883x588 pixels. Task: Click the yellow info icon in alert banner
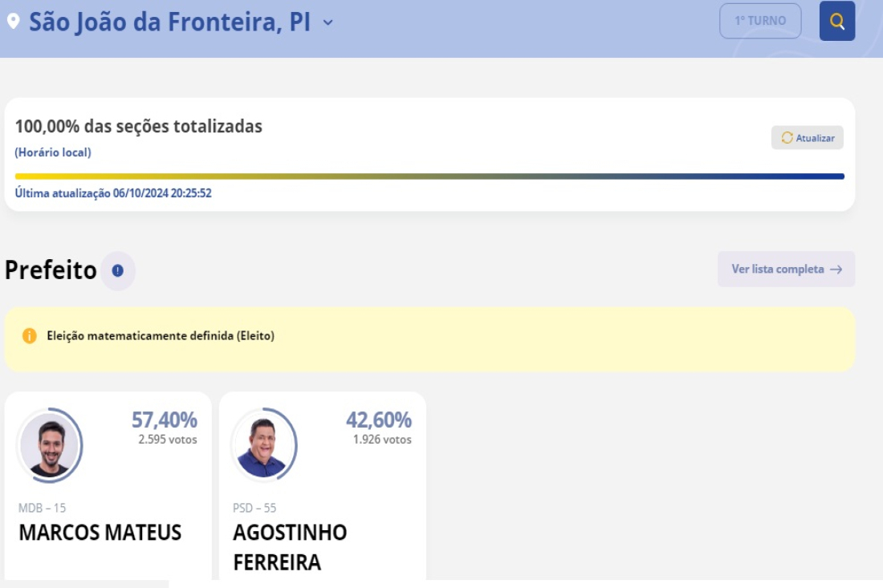pyautogui.click(x=30, y=336)
